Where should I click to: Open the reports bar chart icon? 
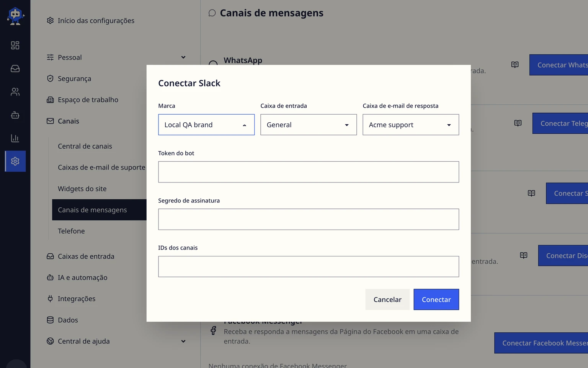click(15, 138)
